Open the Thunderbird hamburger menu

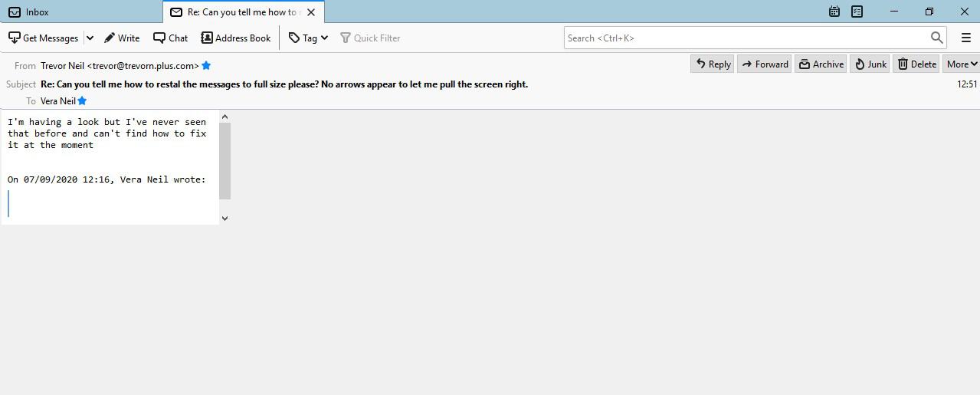click(965, 38)
